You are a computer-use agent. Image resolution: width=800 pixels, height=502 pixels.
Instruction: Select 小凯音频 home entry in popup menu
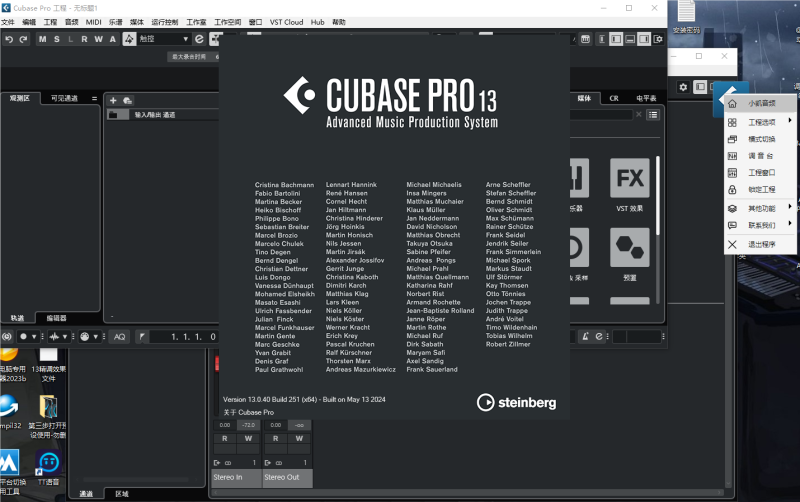760,104
